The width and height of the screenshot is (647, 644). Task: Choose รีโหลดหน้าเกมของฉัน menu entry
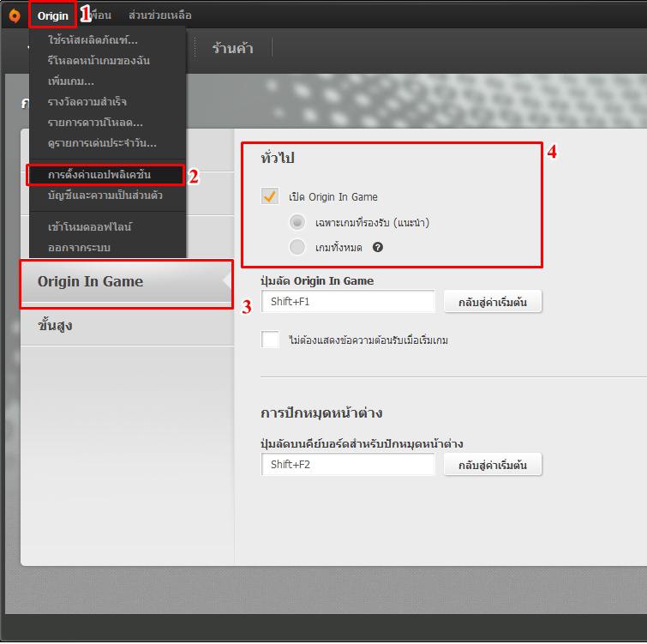[x=107, y=61]
